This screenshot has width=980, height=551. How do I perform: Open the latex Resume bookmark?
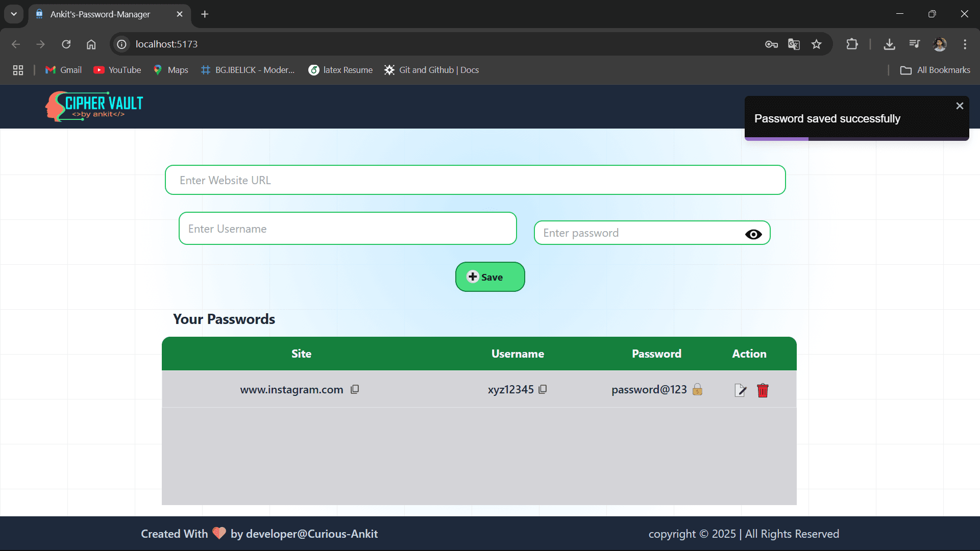point(340,70)
